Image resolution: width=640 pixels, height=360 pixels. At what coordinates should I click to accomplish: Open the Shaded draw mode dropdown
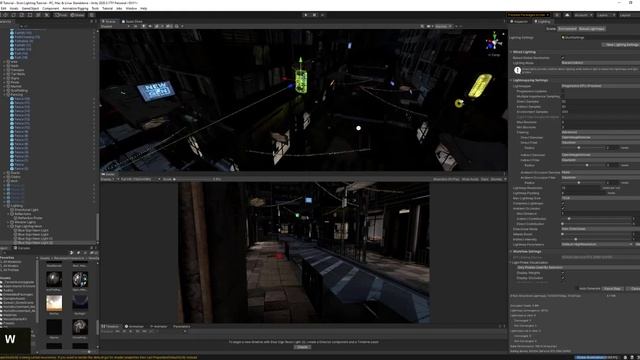tap(115, 26)
